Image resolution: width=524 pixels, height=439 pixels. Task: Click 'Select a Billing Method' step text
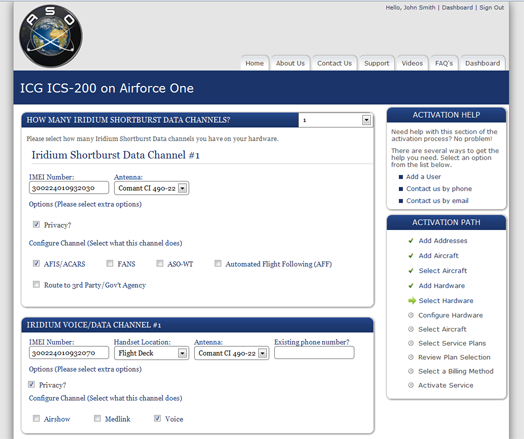click(456, 371)
